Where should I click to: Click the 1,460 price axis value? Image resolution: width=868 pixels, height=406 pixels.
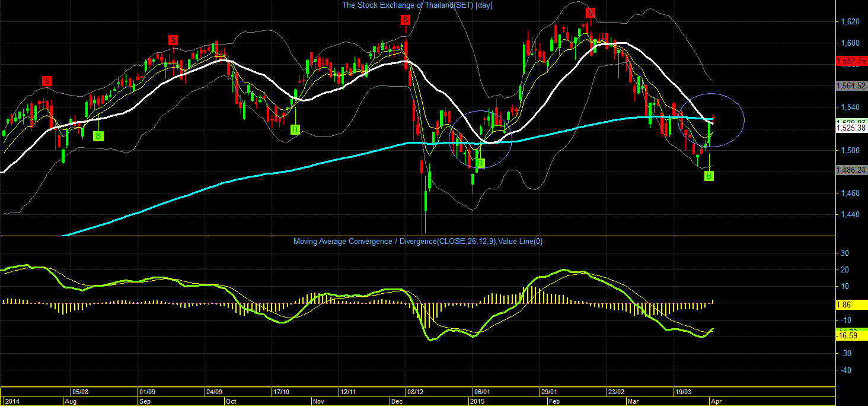click(851, 193)
